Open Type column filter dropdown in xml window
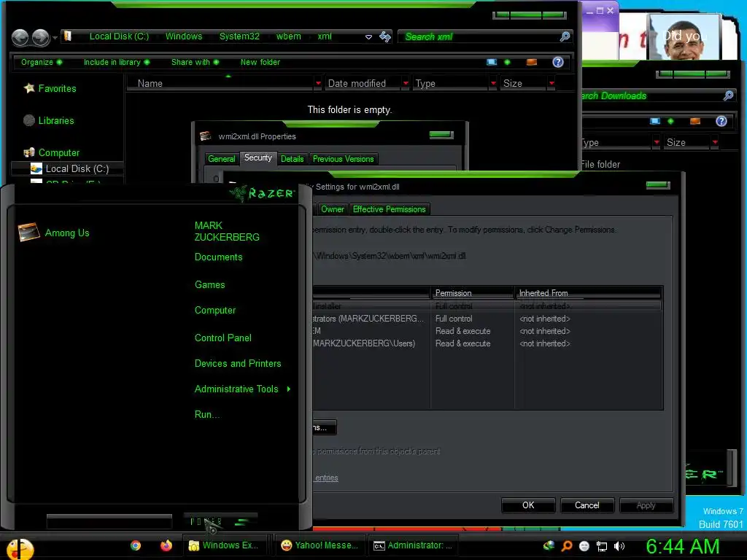The image size is (747, 560). pyautogui.click(x=493, y=83)
